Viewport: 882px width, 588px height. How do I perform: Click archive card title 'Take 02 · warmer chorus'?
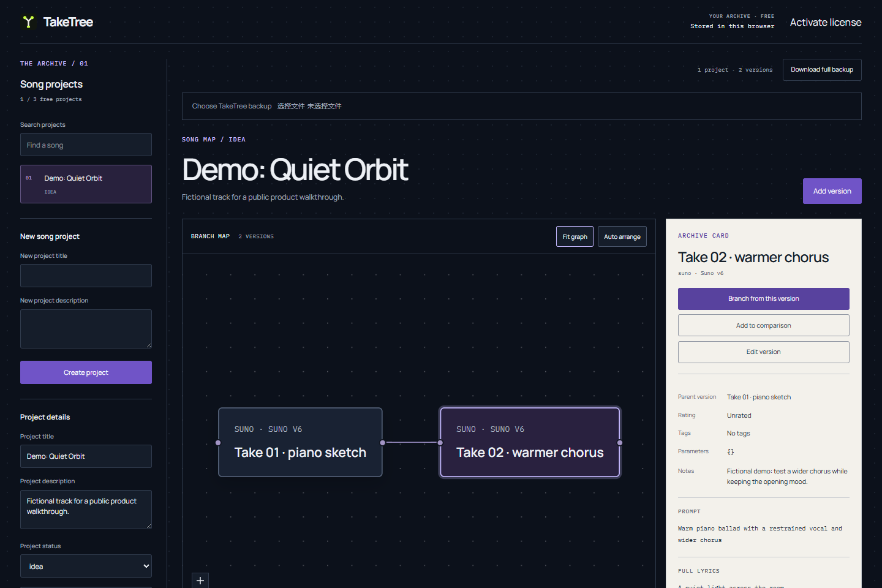pos(753,257)
